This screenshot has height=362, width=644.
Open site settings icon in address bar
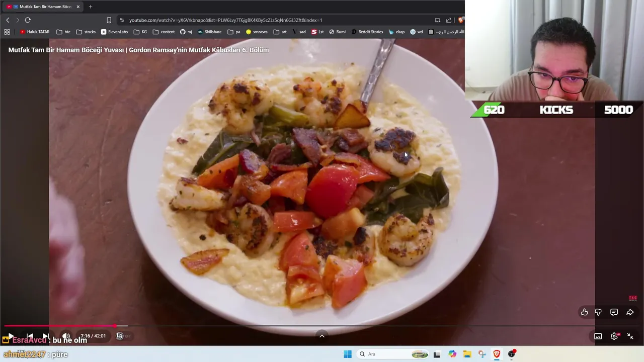(x=122, y=20)
